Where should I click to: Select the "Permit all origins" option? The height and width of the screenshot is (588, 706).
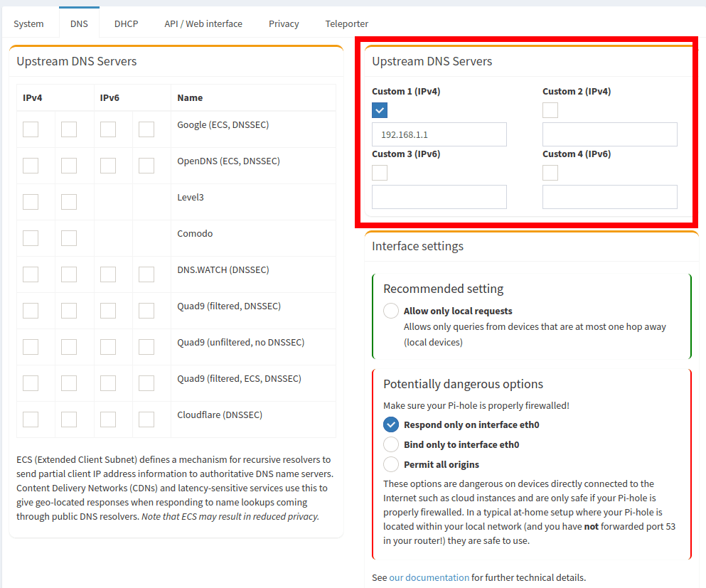pyautogui.click(x=391, y=464)
